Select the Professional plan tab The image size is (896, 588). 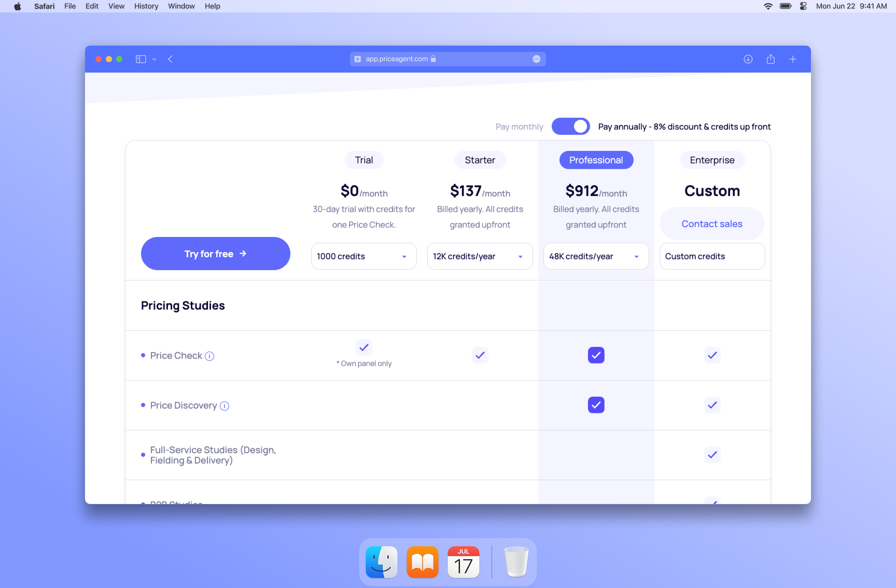click(x=596, y=160)
